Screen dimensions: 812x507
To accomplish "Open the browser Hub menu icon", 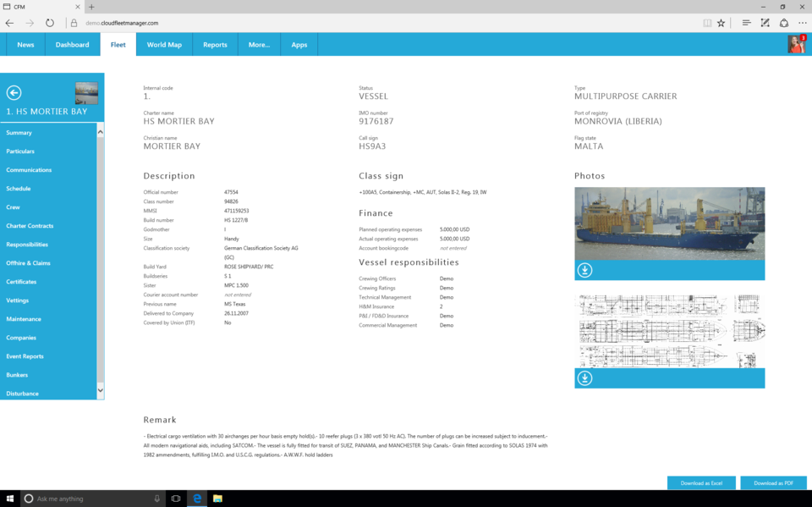I will (x=746, y=23).
